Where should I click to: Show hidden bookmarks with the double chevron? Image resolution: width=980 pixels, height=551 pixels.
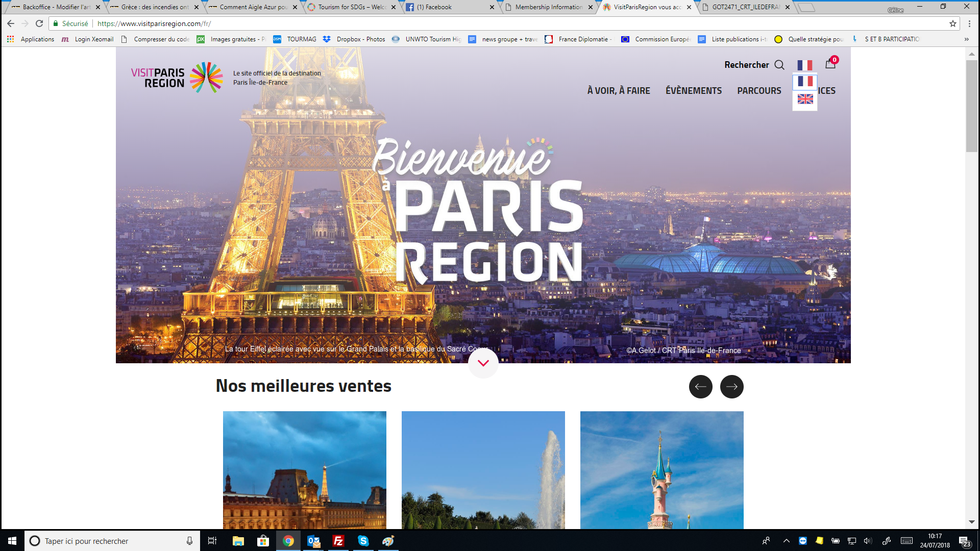coord(966,39)
